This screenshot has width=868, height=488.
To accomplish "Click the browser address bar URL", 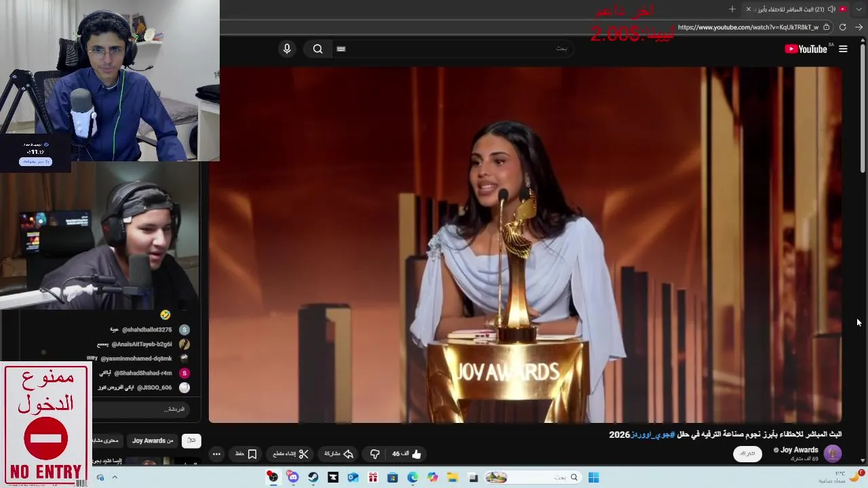I will pyautogui.click(x=747, y=27).
